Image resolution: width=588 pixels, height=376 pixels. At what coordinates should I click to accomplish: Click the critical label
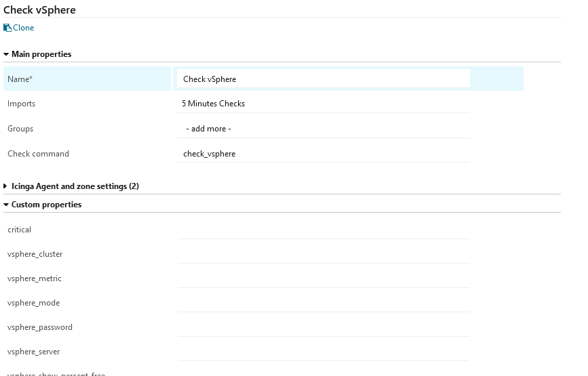[x=19, y=230]
